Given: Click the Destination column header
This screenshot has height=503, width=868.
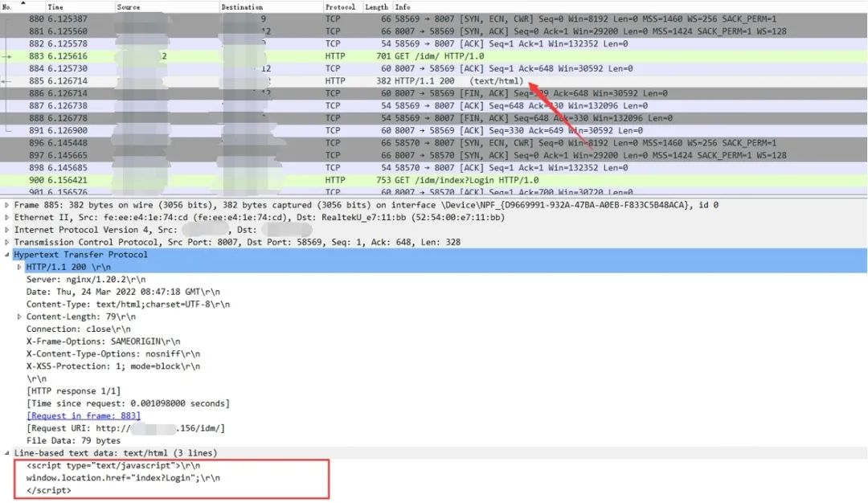Looking at the screenshot, I should pyautogui.click(x=271, y=6).
